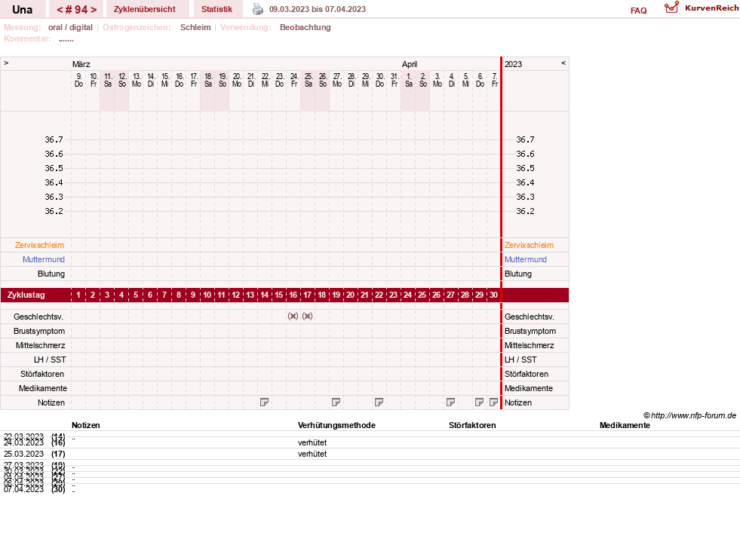The image size is (740, 560).
Task: Open note icon on cycle day 22
Action: [x=379, y=402]
